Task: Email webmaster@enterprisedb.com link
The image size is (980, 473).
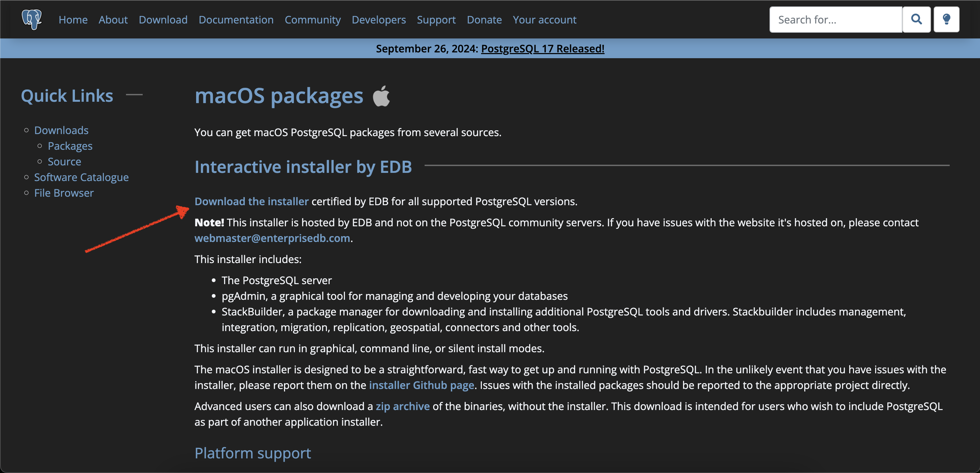Action: pyautogui.click(x=272, y=238)
